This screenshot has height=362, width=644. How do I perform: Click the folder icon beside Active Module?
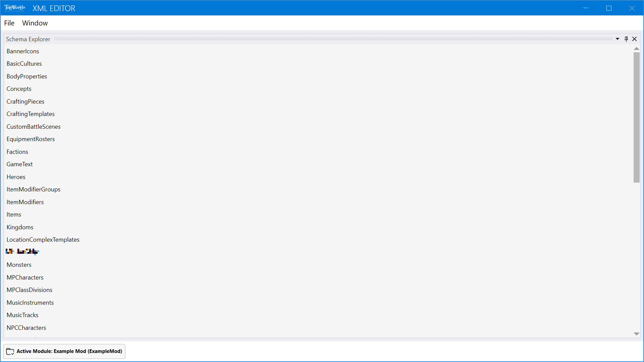click(x=10, y=351)
